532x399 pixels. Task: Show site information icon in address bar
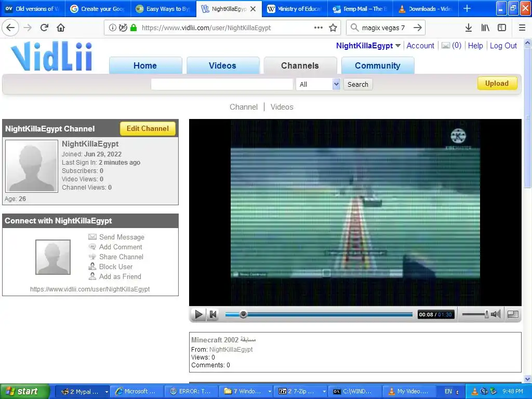pos(112,28)
